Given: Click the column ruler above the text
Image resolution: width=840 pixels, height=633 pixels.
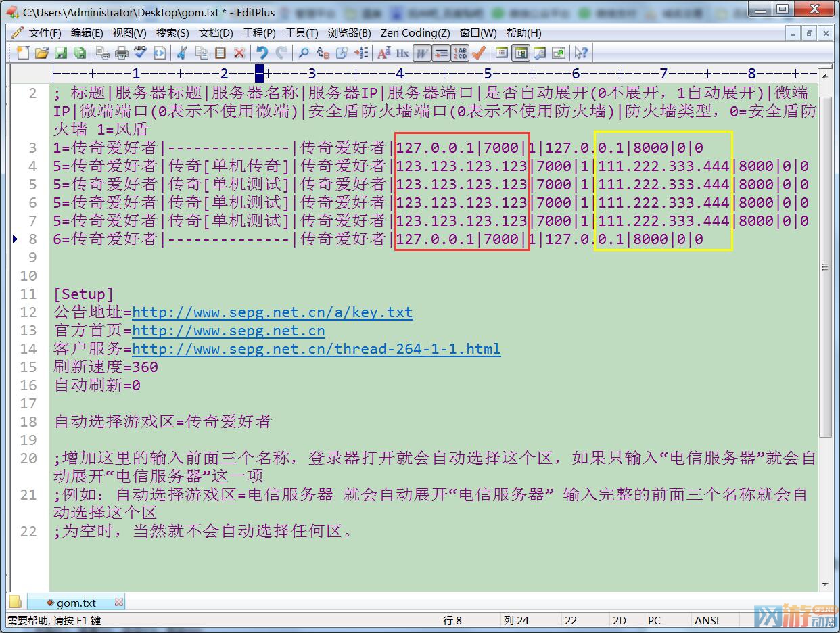Looking at the screenshot, I should coord(434,73).
